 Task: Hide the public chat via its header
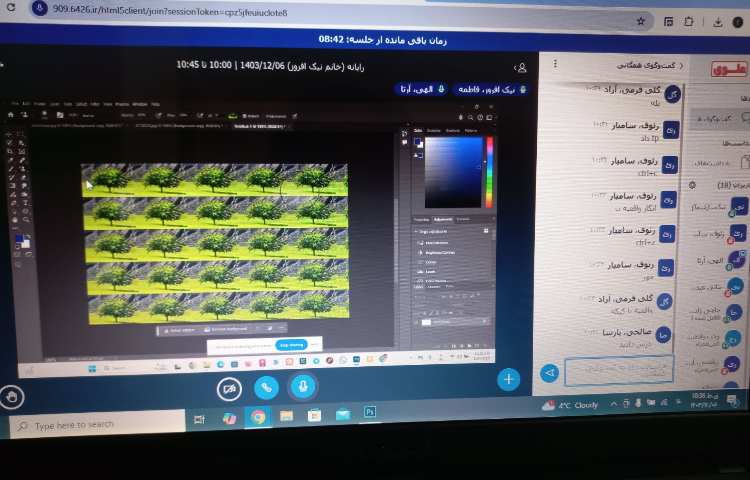[650, 65]
